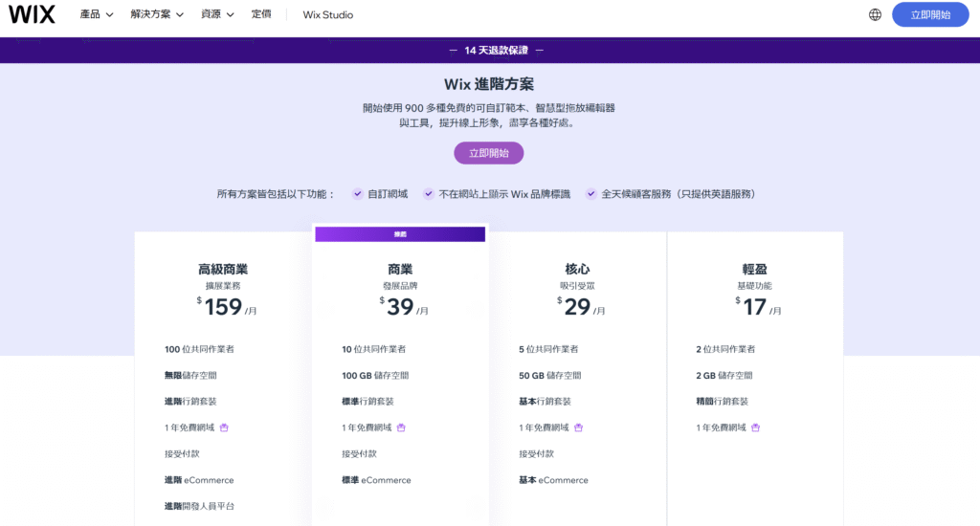Viewport: 980px width, 526px height.
Task: Click 50 GB 儲存空間 feature
Action: pos(550,376)
